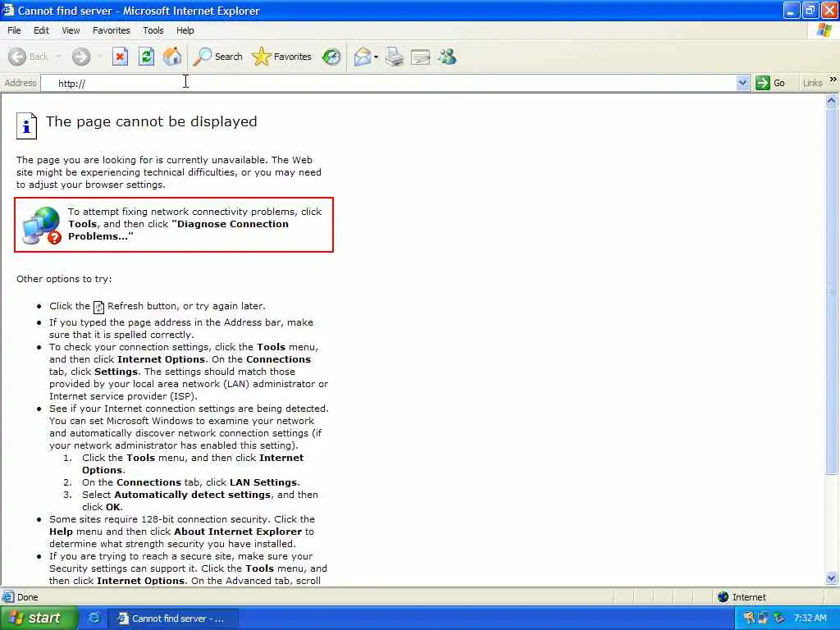Image resolution: width=840 pixels, height=630 pixels.
Task: Click the Edit page toolbar icon
Action: click(x=421, y=57)
